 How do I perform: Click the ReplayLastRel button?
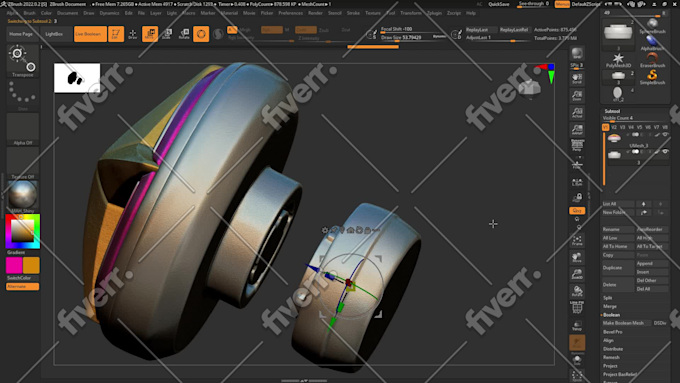[514, 30]
